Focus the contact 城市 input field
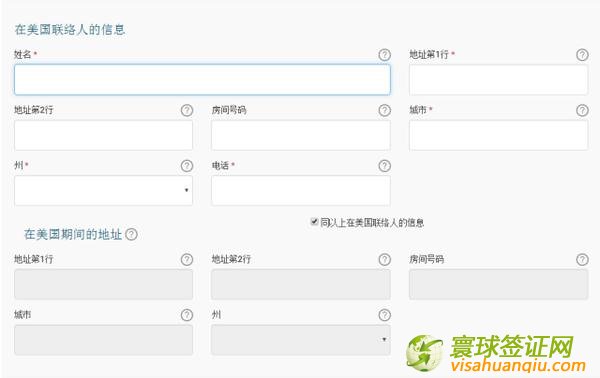The width and height of the screenshot is (600, 378). tap(498, 135)
